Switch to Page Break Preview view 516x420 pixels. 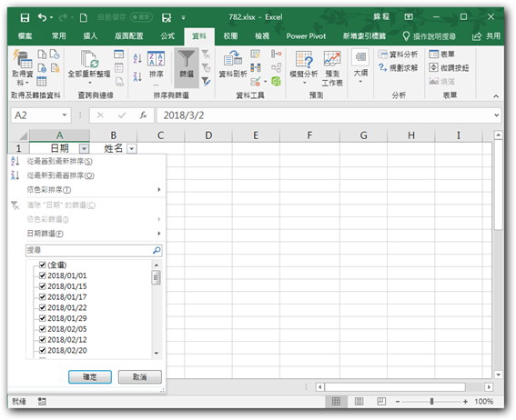(381, 401)
